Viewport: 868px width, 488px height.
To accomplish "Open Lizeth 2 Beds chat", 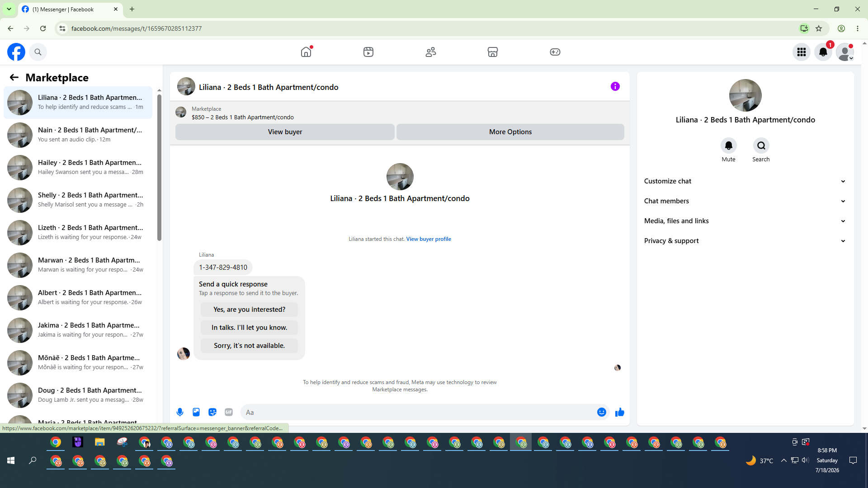I will pos(78,233).
